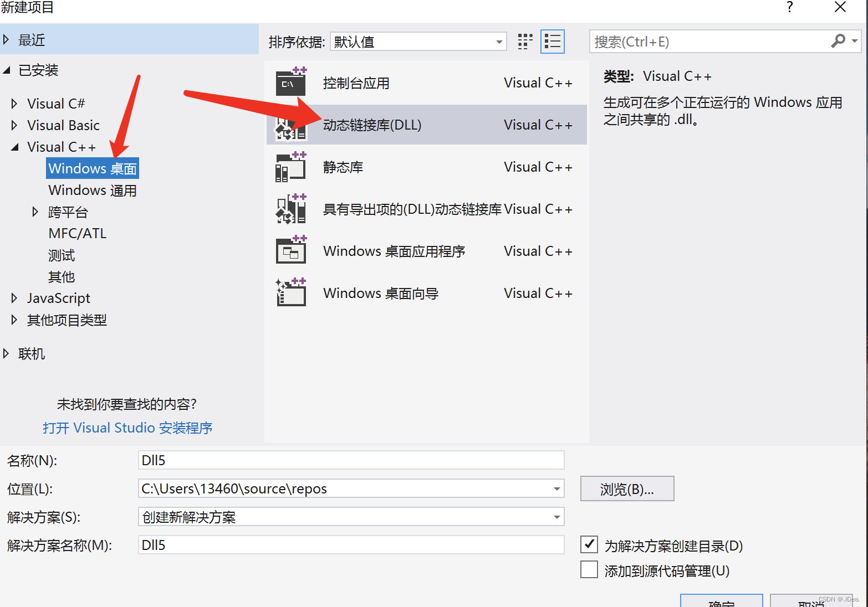
Task: Click the Windows 桌面向导 template icon
Action: tap(291, 292)
